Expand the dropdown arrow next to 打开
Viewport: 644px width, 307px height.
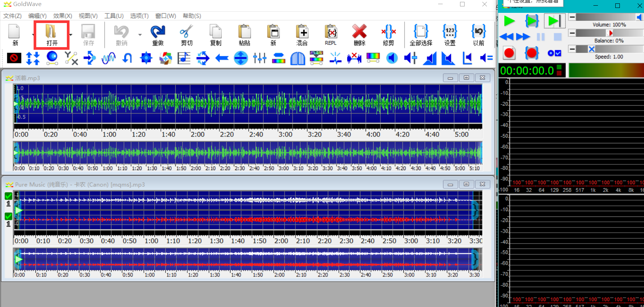[71, 35]
